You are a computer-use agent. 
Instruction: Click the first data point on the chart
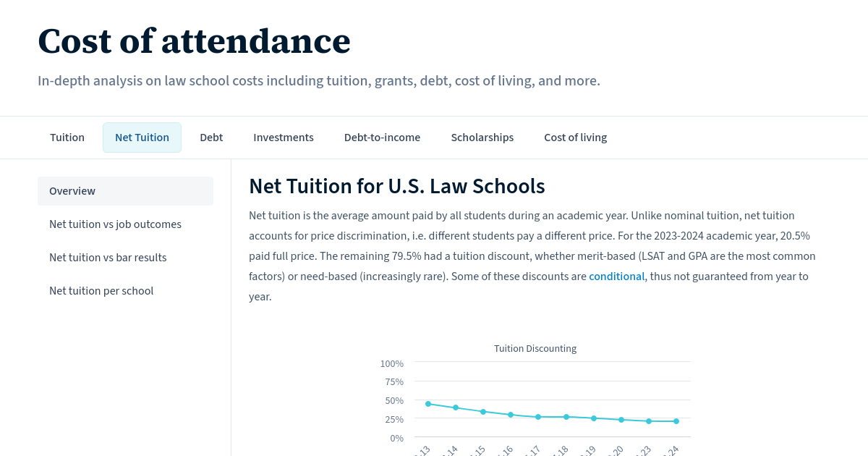(x=427, y=404)
